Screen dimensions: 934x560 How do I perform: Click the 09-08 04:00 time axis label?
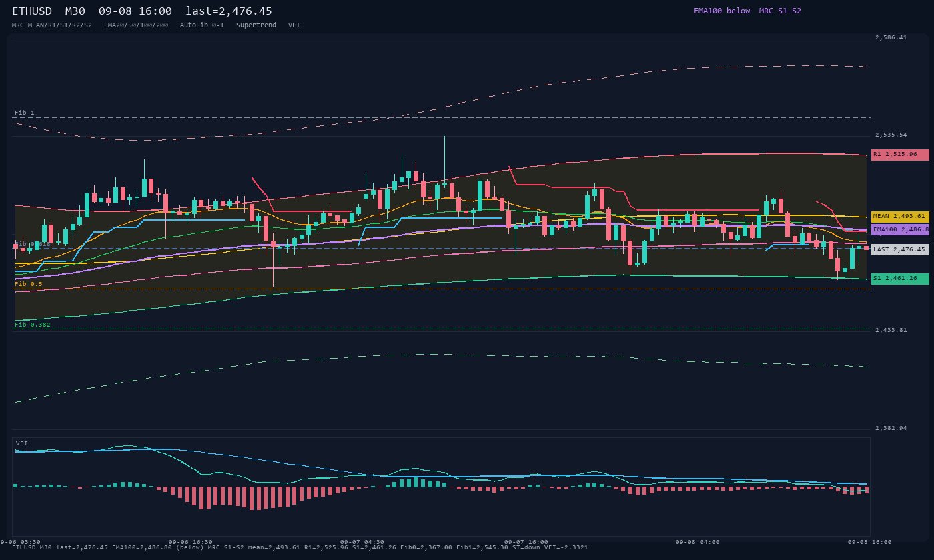698,543
